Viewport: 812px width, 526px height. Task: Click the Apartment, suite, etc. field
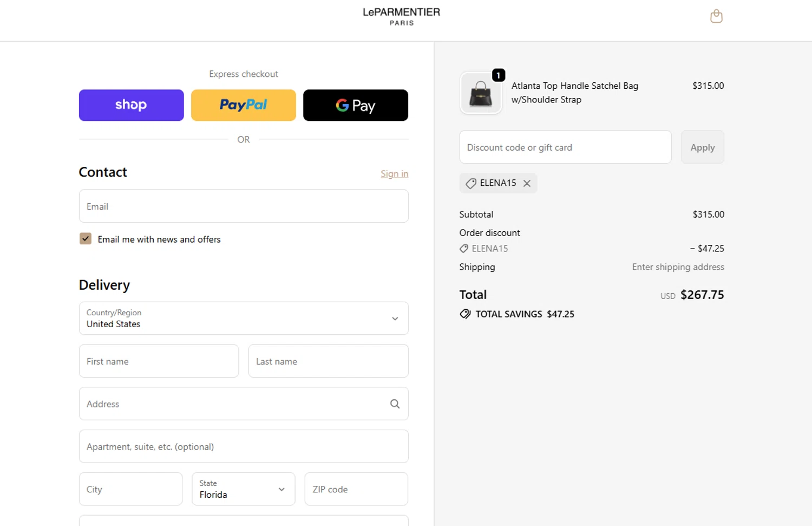point(244,446)
